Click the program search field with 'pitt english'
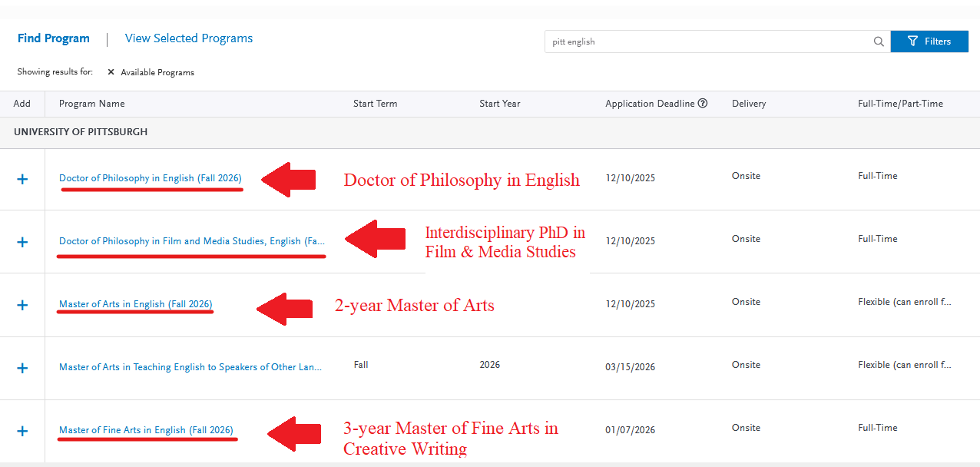This screenshot has width=980, height=467. [707, 41]
